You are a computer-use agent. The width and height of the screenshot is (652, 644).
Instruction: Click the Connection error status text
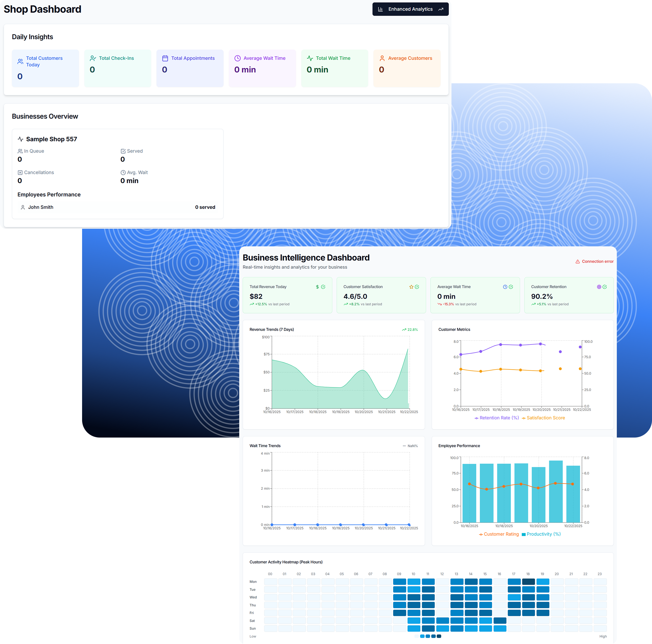coord(598,262)
